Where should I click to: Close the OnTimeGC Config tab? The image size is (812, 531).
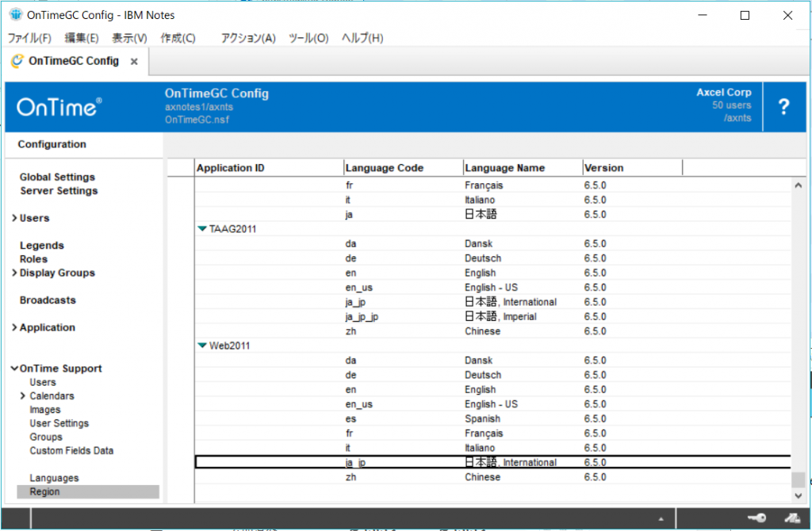134,62
